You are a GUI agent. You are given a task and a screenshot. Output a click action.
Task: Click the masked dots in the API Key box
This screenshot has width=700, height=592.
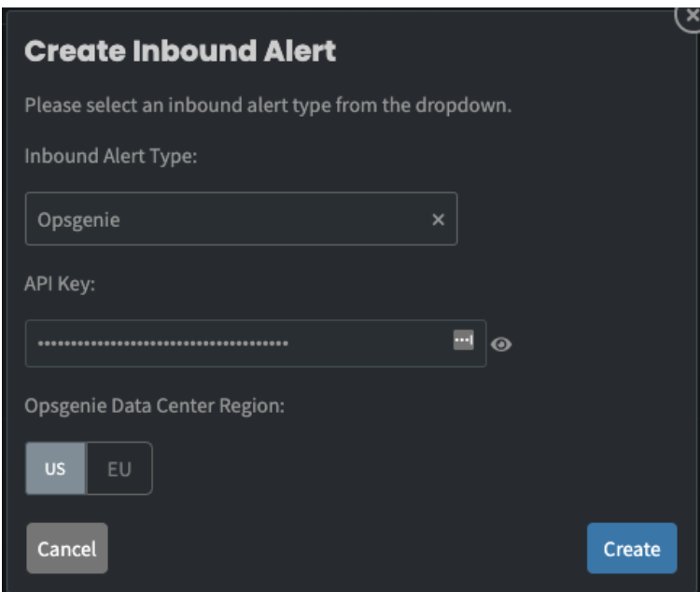163,344
